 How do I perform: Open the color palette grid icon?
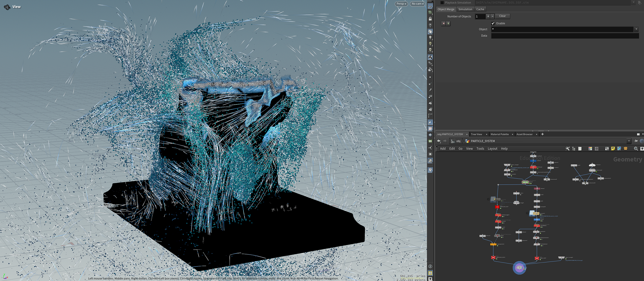(x=590, y=149)
